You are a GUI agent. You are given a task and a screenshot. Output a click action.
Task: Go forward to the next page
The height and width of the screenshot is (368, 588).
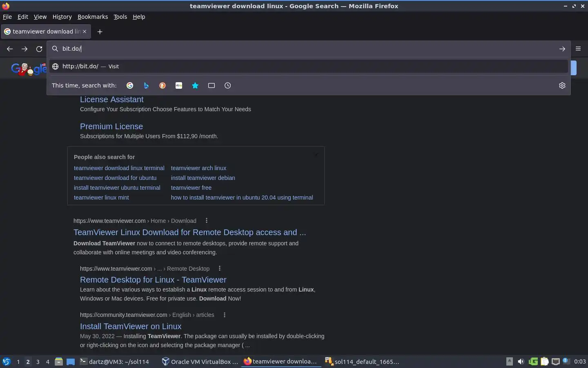(24, 49)
